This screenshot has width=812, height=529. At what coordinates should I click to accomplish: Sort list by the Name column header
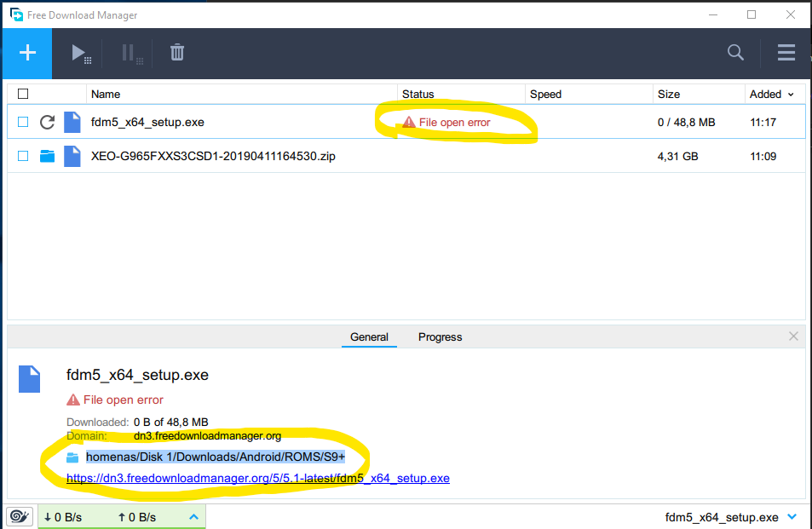tap(106, 95)
